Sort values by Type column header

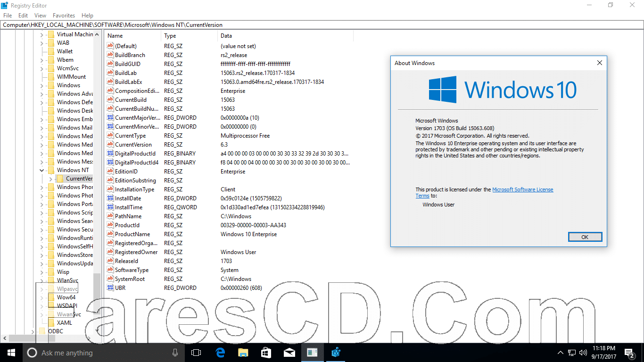[190, 36]
